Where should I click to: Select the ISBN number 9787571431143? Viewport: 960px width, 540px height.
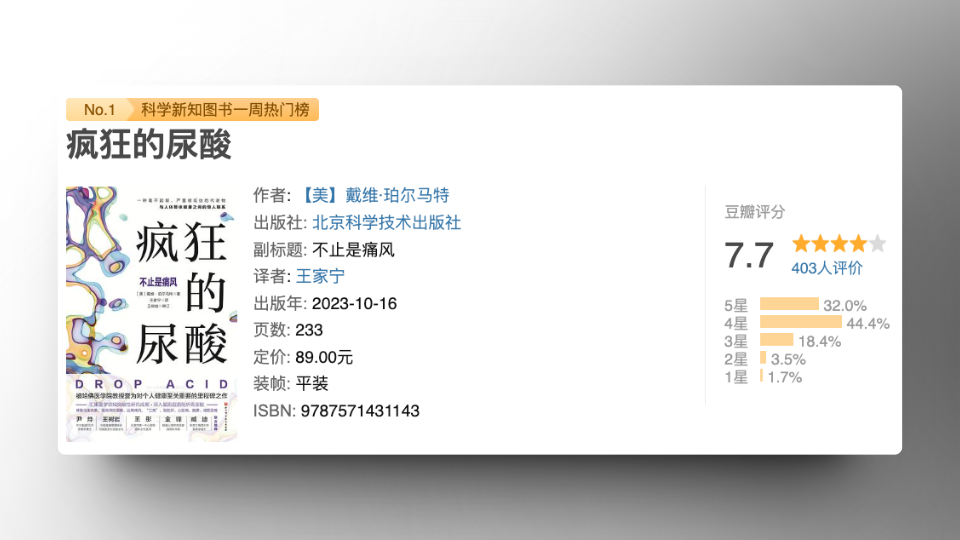click(360, 411)
